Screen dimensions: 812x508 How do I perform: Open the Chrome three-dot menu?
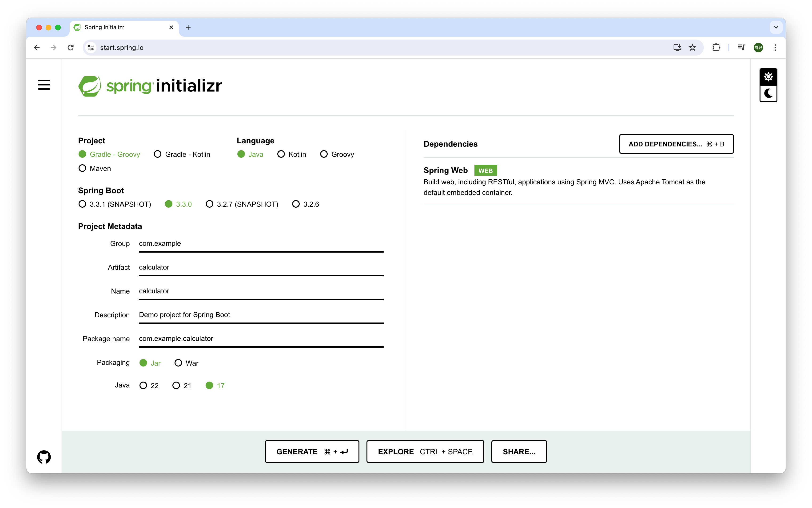pyautogui.click(x=775, y=47)
